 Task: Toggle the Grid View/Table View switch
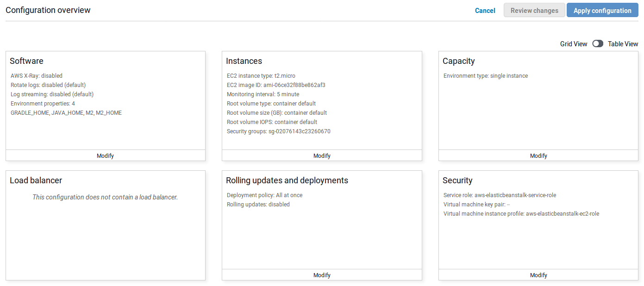pos(598,44)
